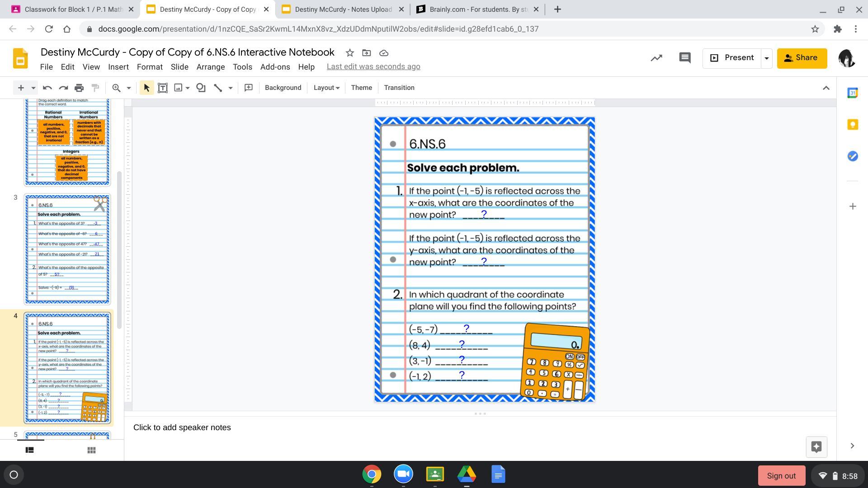Select slide 3 thumbnail in filmstrip
868x488 pixels.
pos(67,249)
